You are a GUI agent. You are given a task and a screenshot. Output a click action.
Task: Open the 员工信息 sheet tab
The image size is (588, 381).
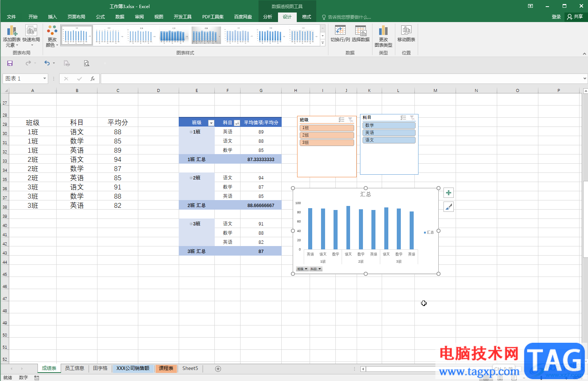(x=75, y=368)
